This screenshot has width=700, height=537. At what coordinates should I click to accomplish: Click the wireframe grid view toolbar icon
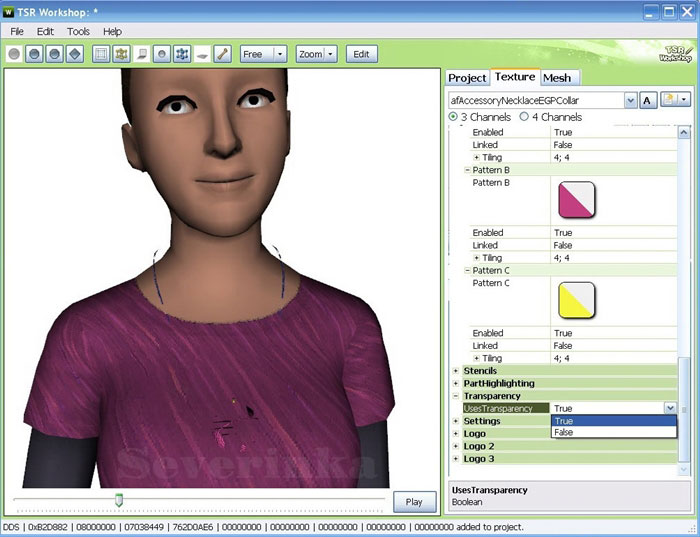pyautogui.click(x=101, y=54)
